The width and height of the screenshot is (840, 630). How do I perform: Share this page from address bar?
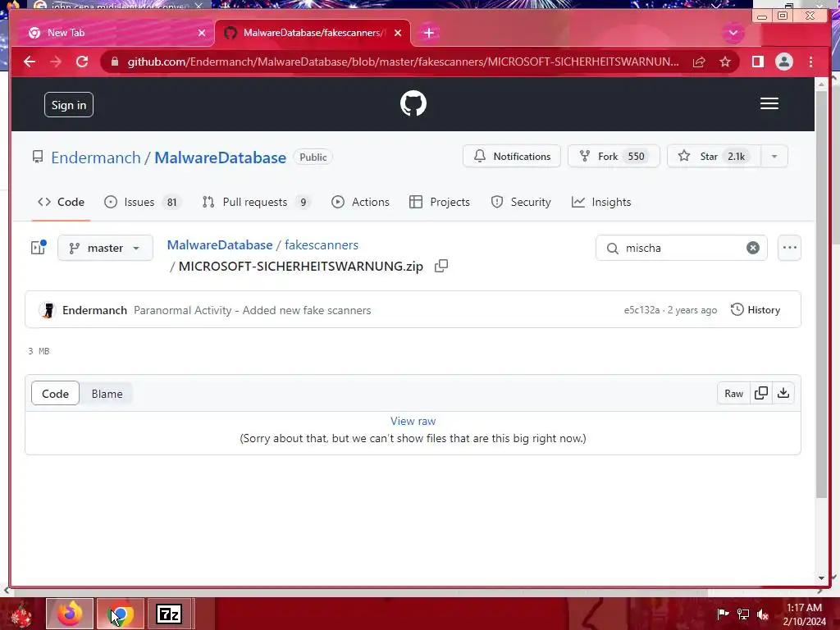click(699, 62)
